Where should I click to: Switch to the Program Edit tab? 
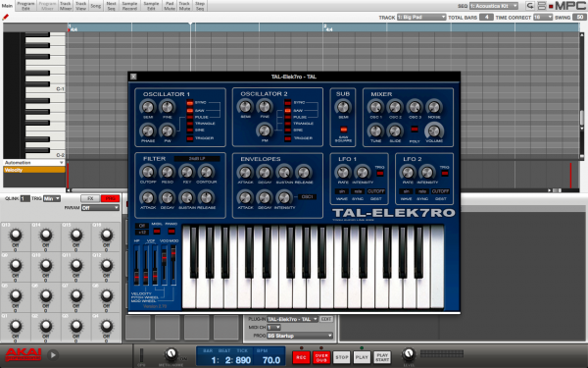(25, 6)
